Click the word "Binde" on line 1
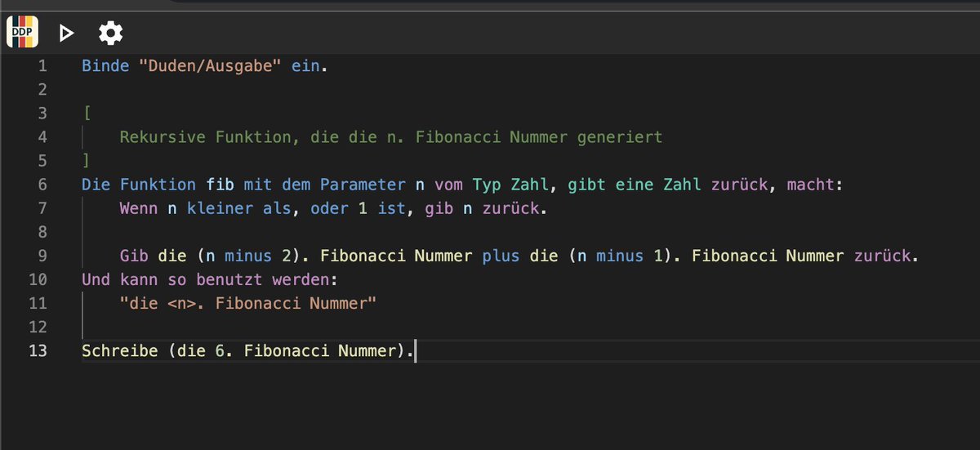980x450 pixels. [x=105, y=66]
